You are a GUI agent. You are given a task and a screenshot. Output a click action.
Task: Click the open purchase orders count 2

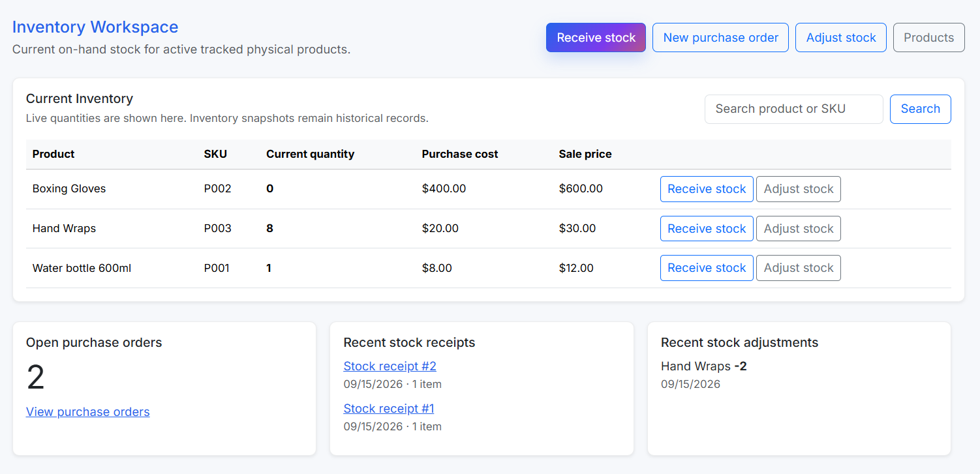(x=36, y=378)
